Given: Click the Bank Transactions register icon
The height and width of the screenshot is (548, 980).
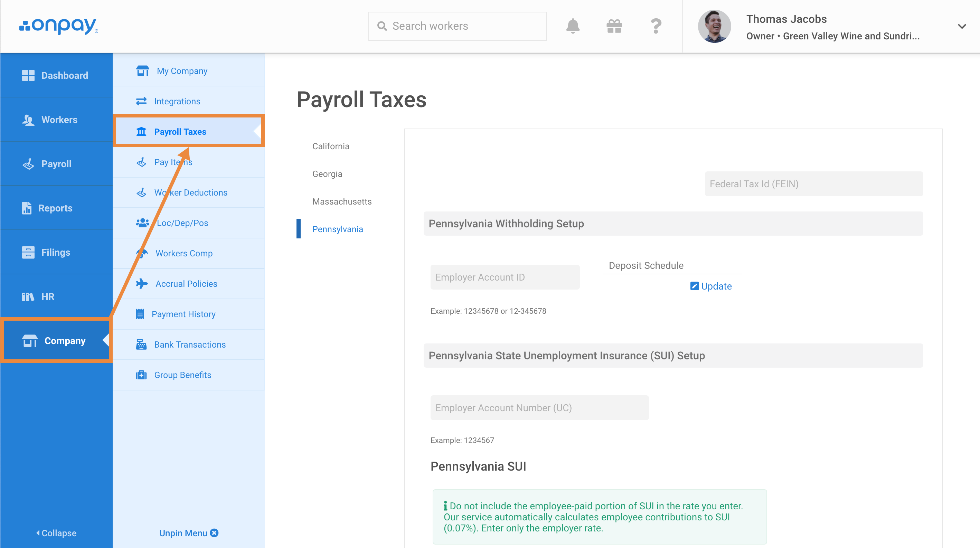Looking at the screenshot, I should tap(141, 344).
